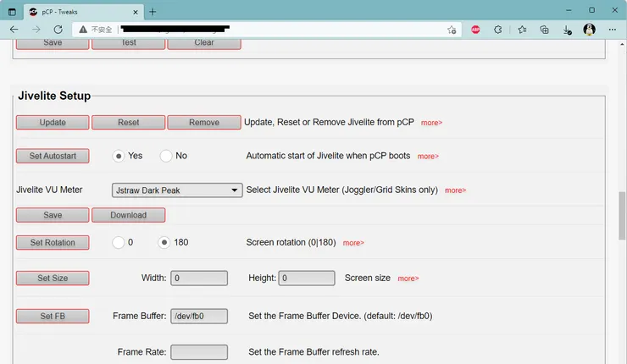627x364 pixels.
Task: Click the Save button at page top
Action: tap(53, 44)
